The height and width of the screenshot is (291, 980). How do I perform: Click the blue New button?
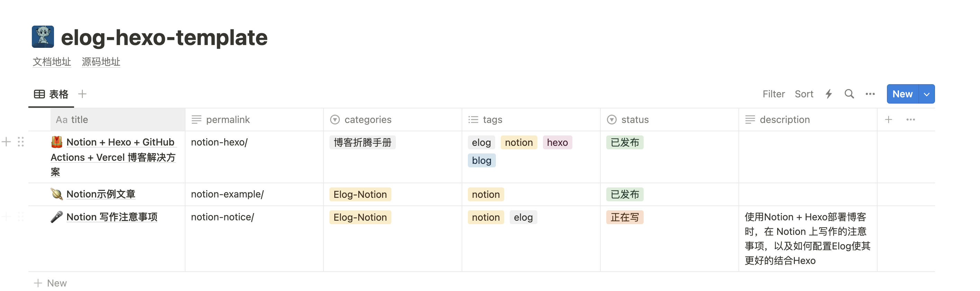point(902,94)
